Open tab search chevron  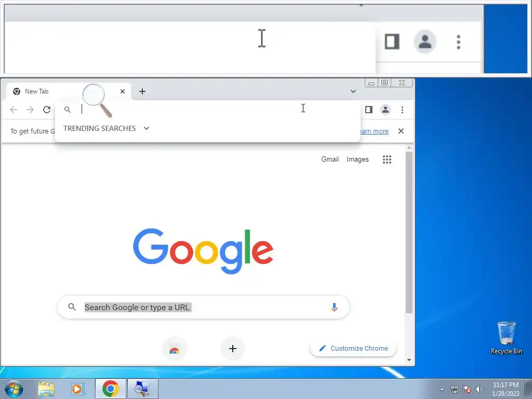pos(353,91)
